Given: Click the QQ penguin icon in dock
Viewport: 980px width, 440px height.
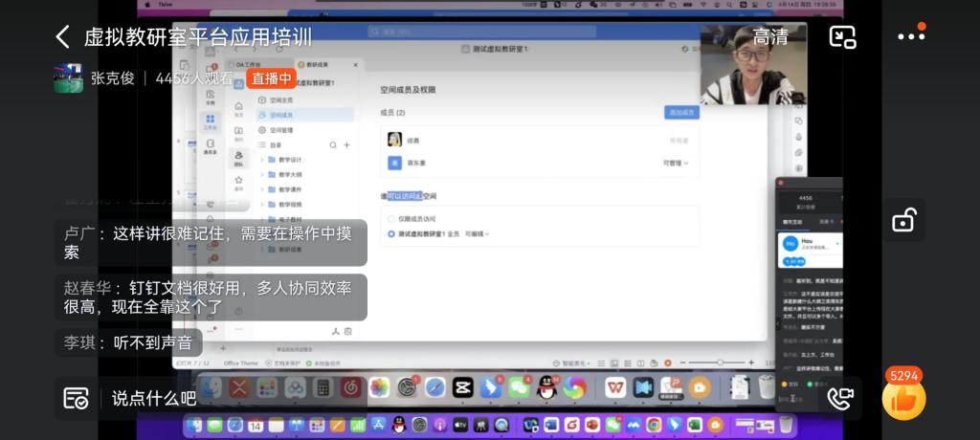Looking at the screenshot, I should click(x=546, y=387).
